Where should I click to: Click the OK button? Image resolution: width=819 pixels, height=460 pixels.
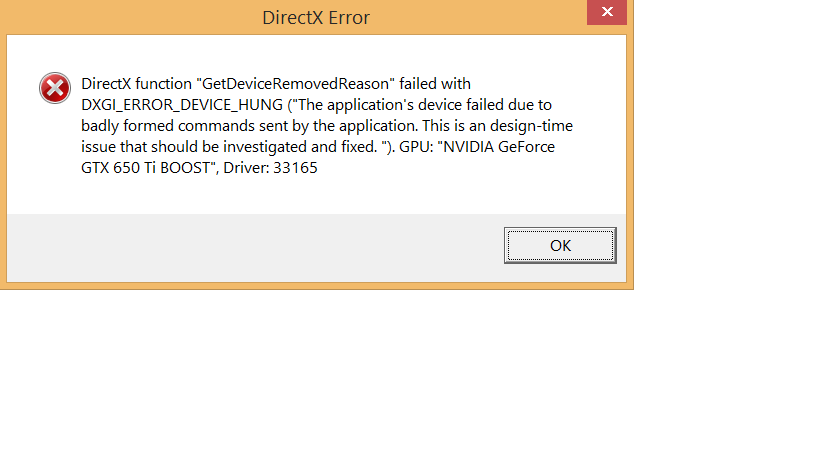(x=560, y=245)
